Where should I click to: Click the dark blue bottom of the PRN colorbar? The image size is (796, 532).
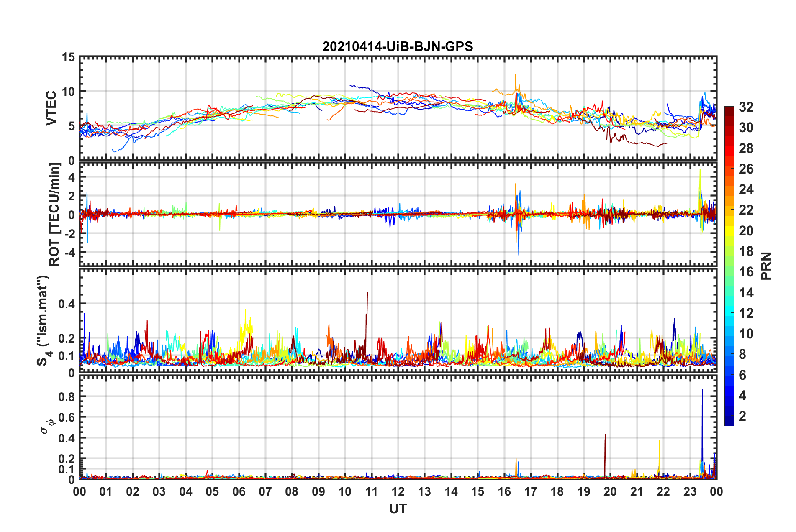pos(729,422)
